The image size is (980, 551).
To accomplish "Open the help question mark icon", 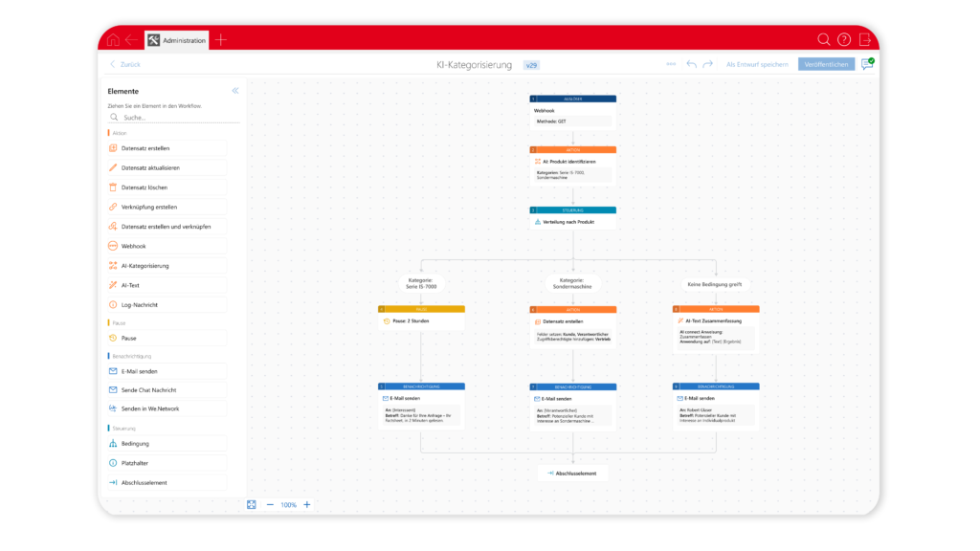I will click(844, 39).
